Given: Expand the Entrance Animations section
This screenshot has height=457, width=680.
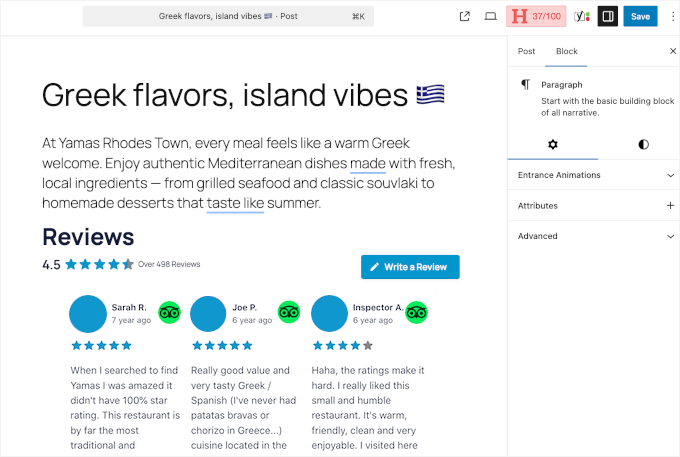Looking at the screenshot, I should pyautogui.click(x=593, y=175).
